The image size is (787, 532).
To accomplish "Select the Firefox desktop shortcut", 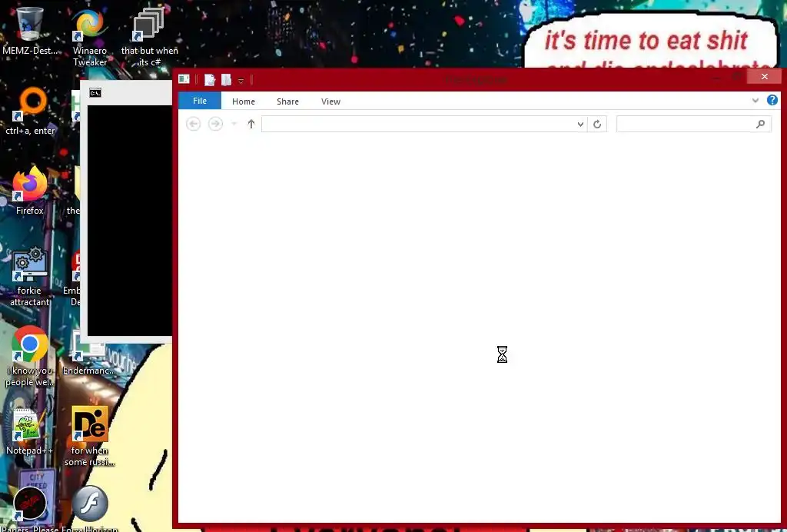I will pos(30,191).
